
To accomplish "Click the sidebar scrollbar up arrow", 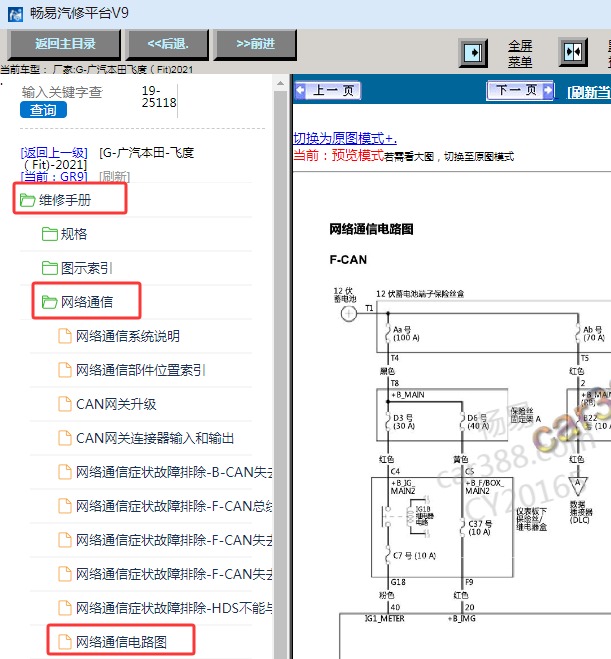I will pyautogui.click(x=280, y=84).
